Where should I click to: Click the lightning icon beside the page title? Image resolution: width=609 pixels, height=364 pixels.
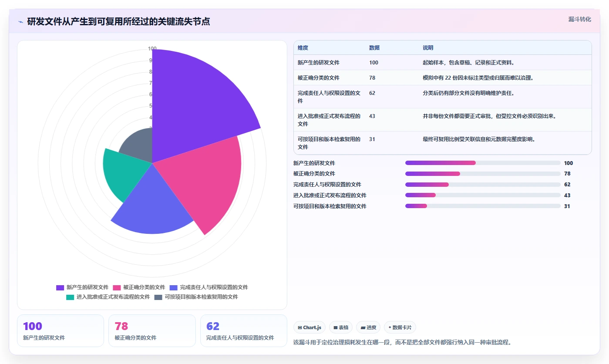[x=21, y=22]
